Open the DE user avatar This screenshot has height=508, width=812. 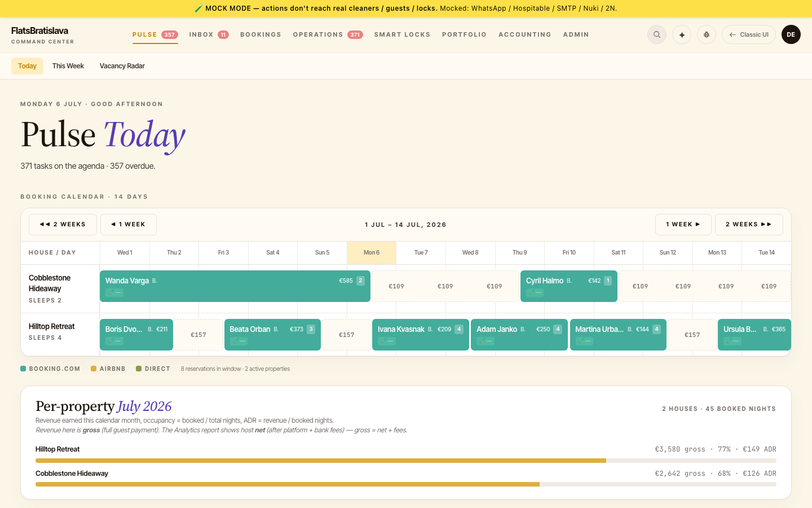(791, 34)
